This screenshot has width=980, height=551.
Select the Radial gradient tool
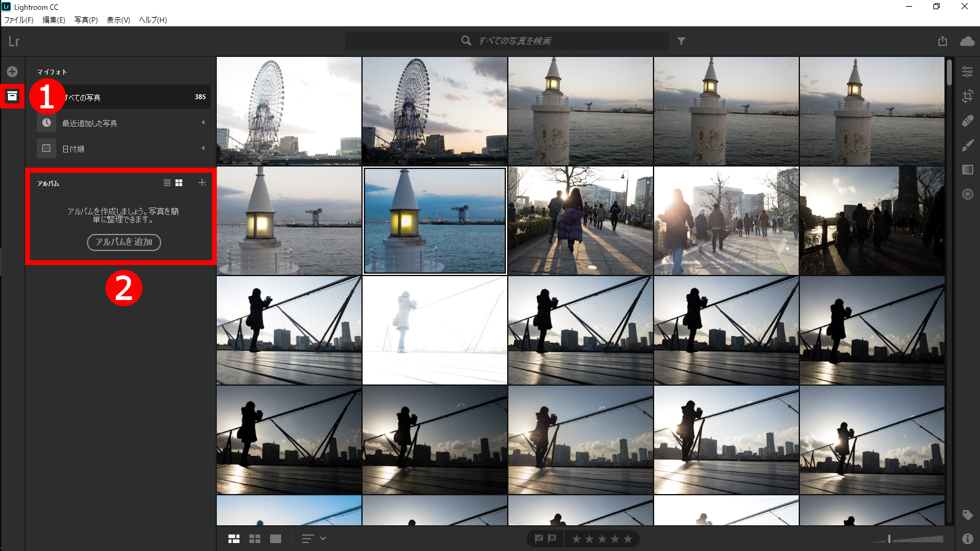[968, 194]
